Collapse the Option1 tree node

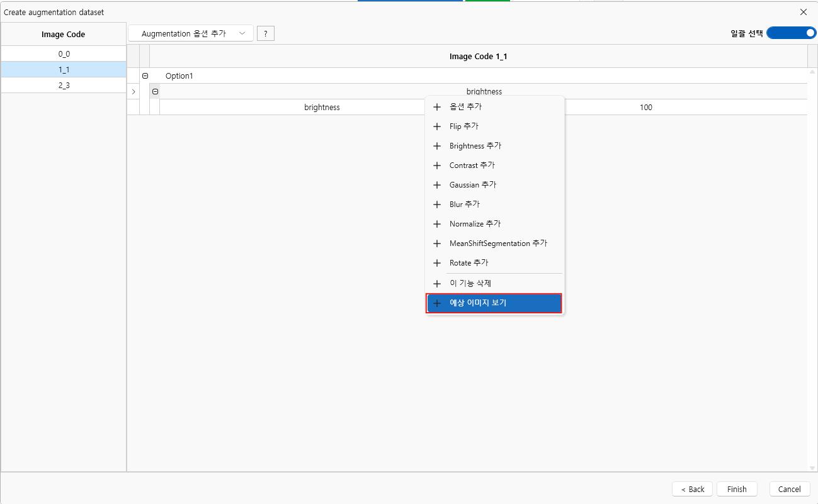(145, 76)
